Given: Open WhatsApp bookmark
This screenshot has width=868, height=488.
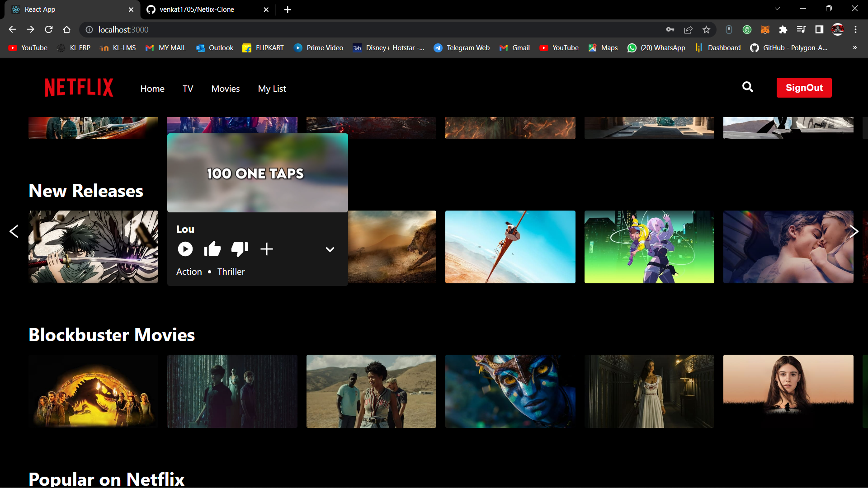Looking at the screenshot, I should [656, 48].
